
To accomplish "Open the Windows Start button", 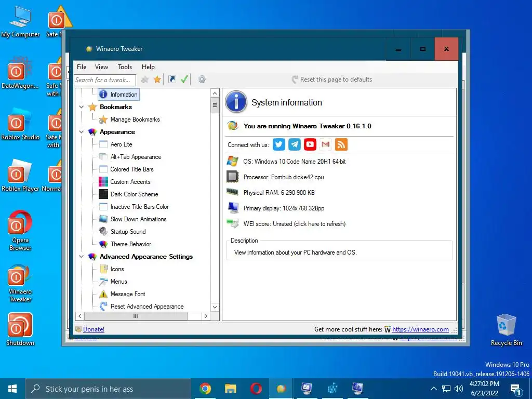I will pyautogui.click(x=12, y=389).
